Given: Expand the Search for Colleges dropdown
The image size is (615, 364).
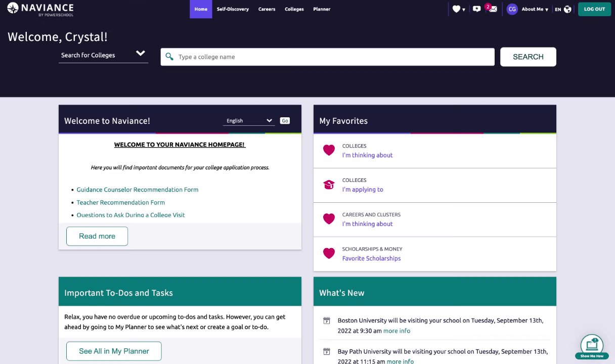Looking at the screenshot, I should click(103, 55).
